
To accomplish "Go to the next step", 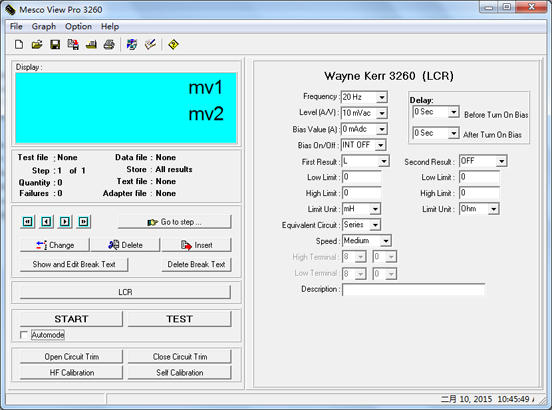I will tap(65, 222).
